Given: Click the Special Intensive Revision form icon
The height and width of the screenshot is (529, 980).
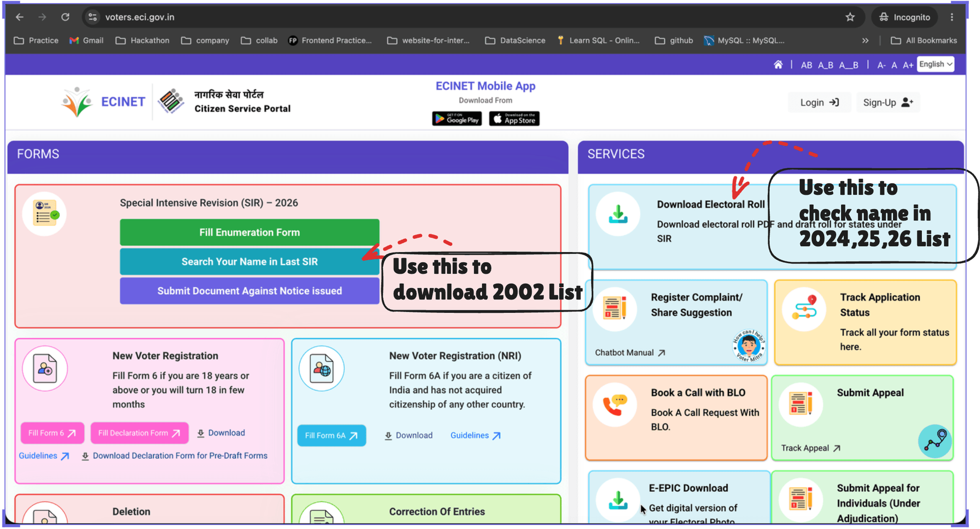Looking at the screenshot, I should 44,214.
